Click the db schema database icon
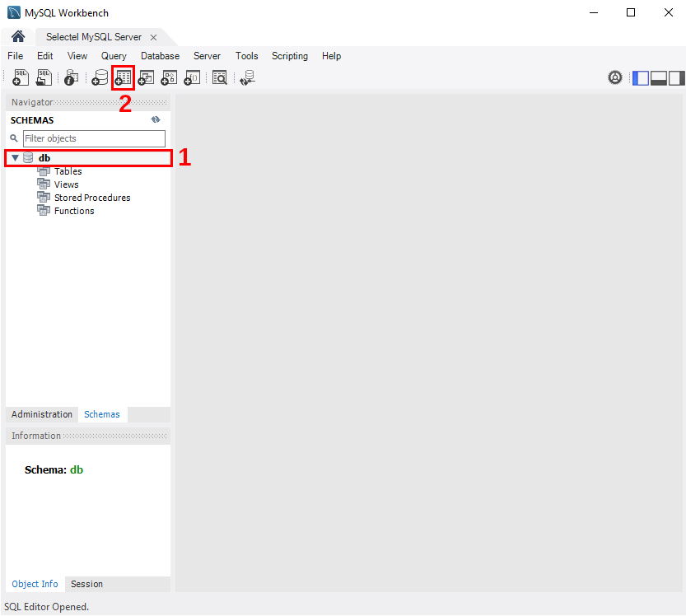Image resolution: width=686 pixels, height=616 pixels. click(x=28, y=157)
